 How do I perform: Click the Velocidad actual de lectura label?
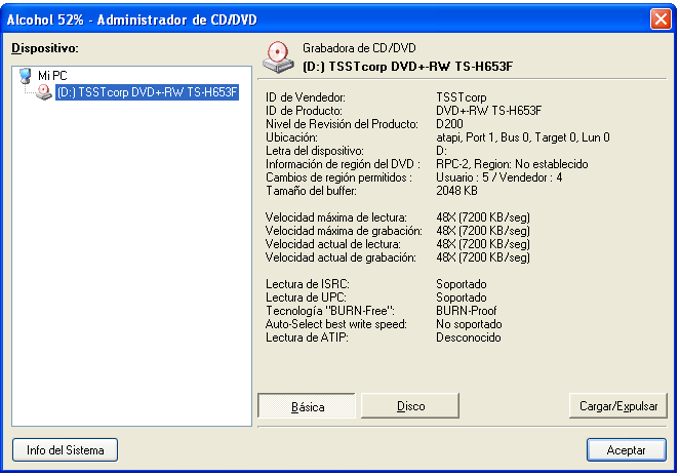(x=333, y=245)
